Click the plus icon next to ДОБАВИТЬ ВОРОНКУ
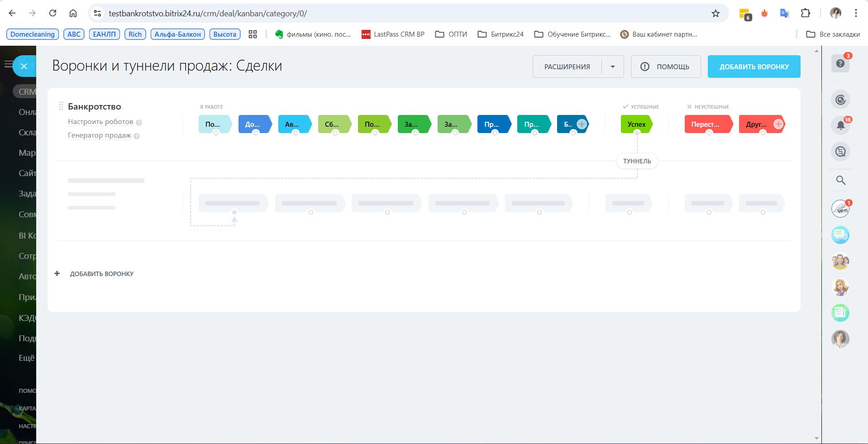This screenshot has height=444, width=868. (x=57, y=273)
